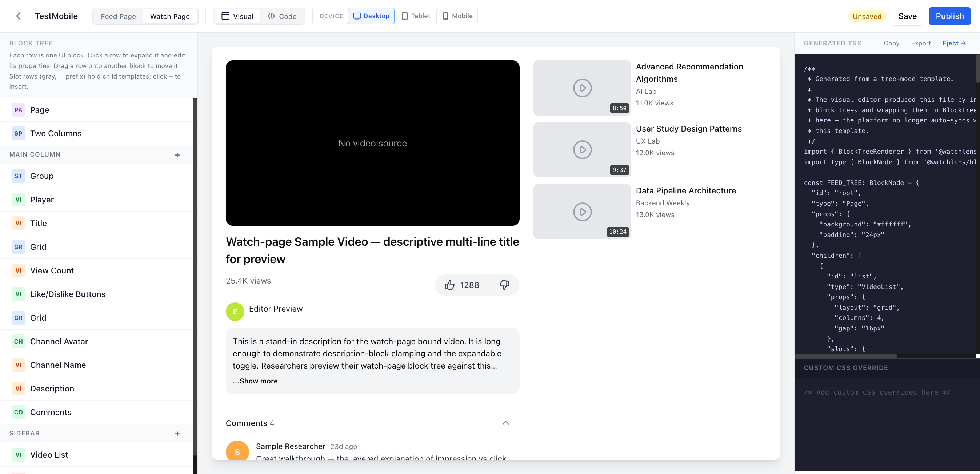The width and height of the screenshot is (980, 474).
Task: Click the code panel vertical scrollbar
Action: 978,68
